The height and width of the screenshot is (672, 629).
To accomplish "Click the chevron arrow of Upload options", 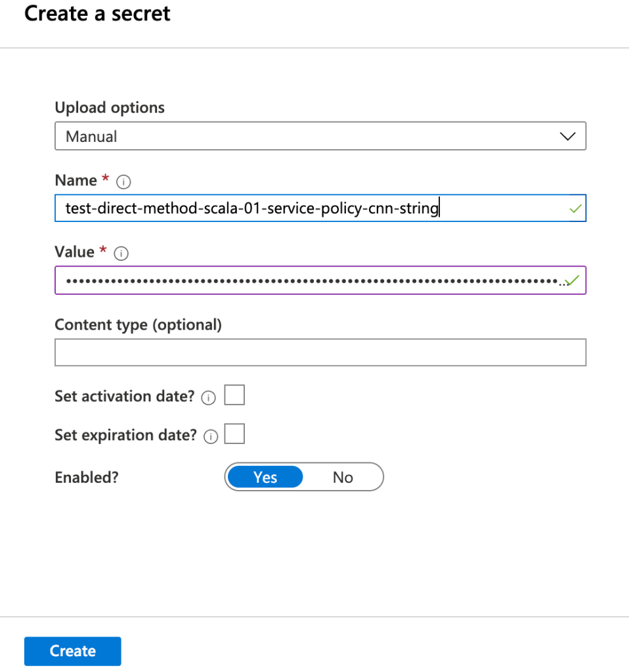I will pos(566,137).
